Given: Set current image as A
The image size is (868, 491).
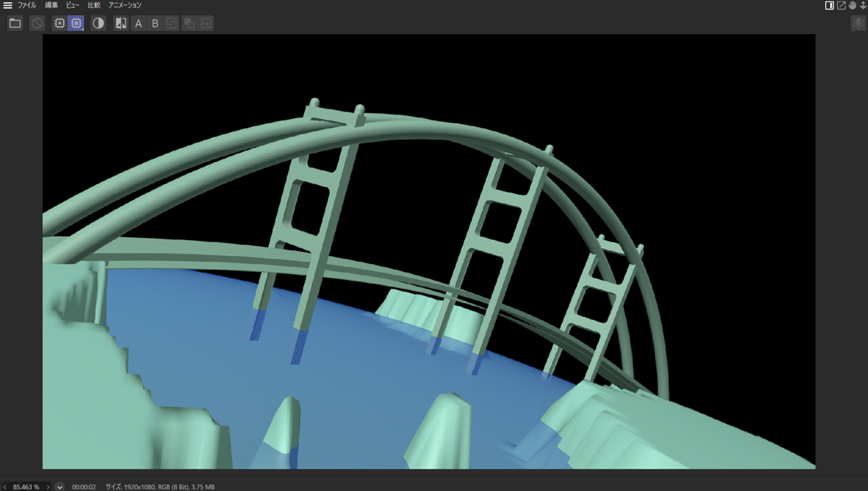Looking at the screenshot, I should click(139, 23).
